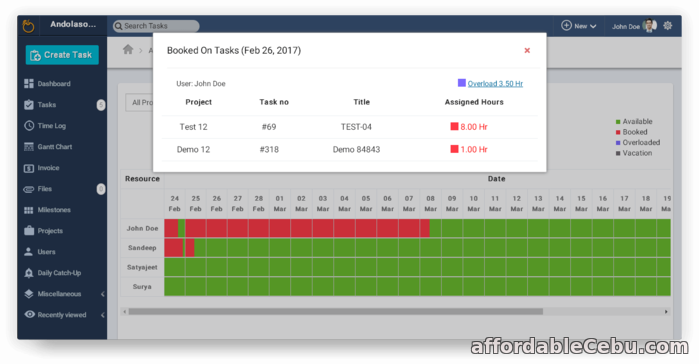Screen dimensions: 699x364
Task: Click the Booked legend entry
Action: [632, 132]
